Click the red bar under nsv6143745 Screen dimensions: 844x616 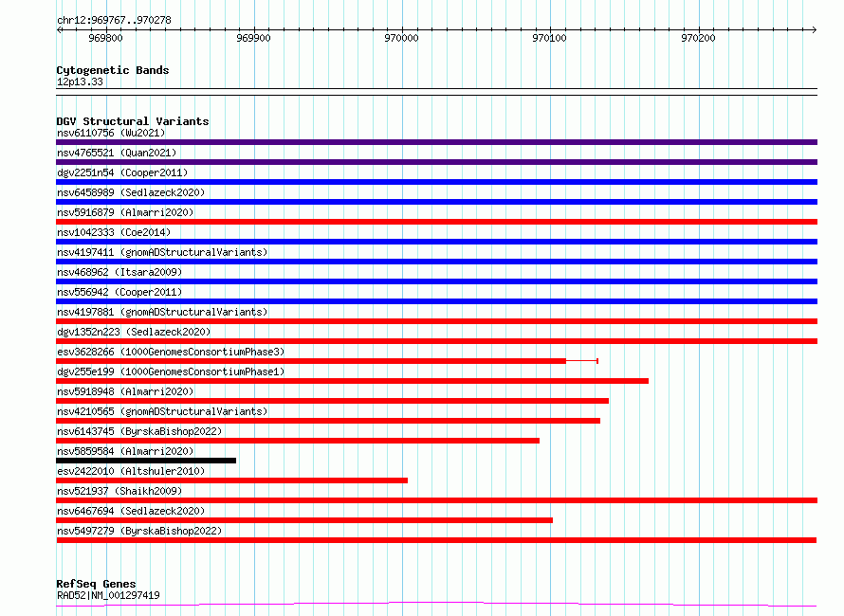tap(298, 441)
